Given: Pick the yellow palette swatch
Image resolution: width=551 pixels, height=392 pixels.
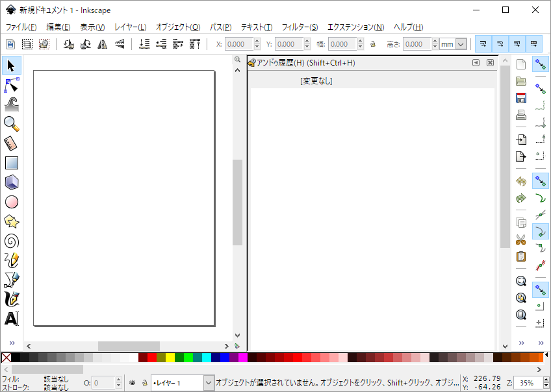Looking at the screenshot, I should click(170, 358).
